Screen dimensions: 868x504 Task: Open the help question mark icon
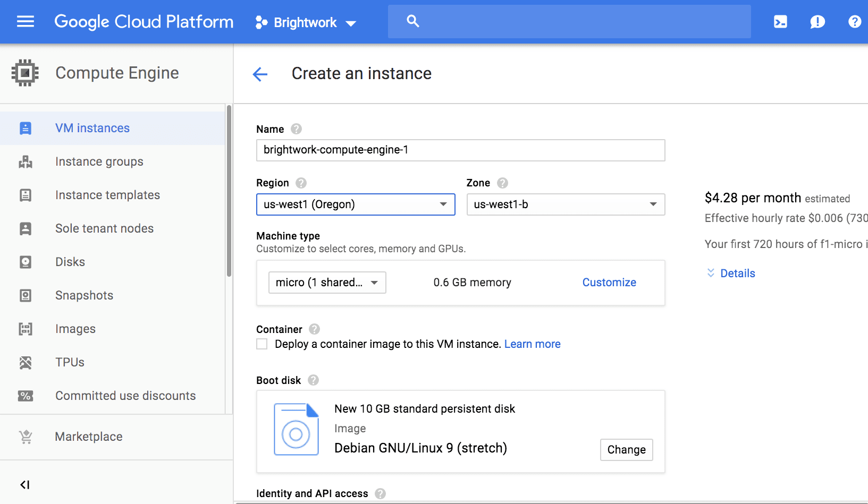(x=855, y=22)
